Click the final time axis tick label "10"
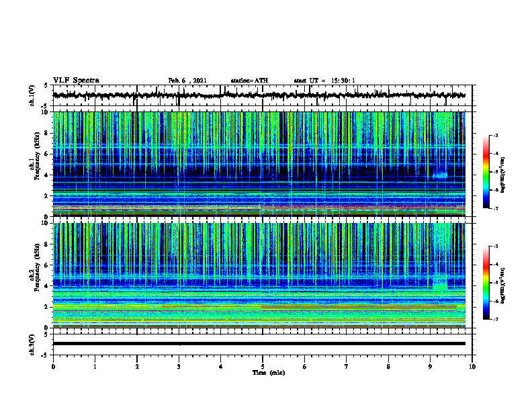532x411 pixels. 472,367
